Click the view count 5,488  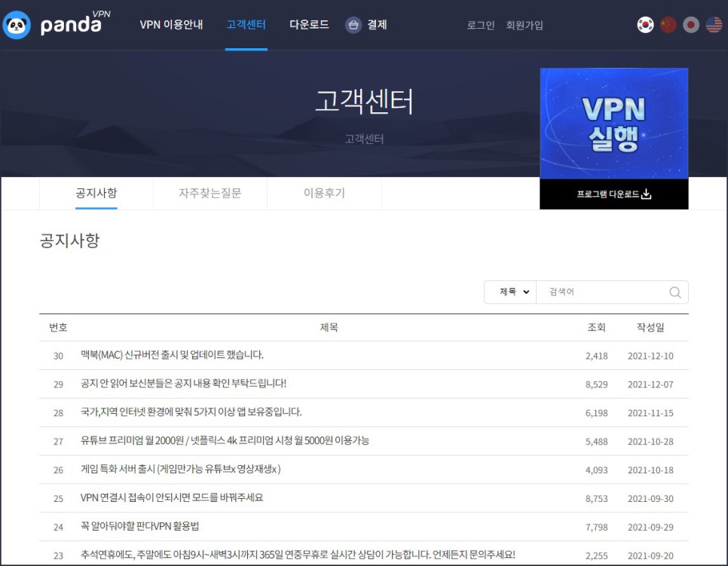597,442
